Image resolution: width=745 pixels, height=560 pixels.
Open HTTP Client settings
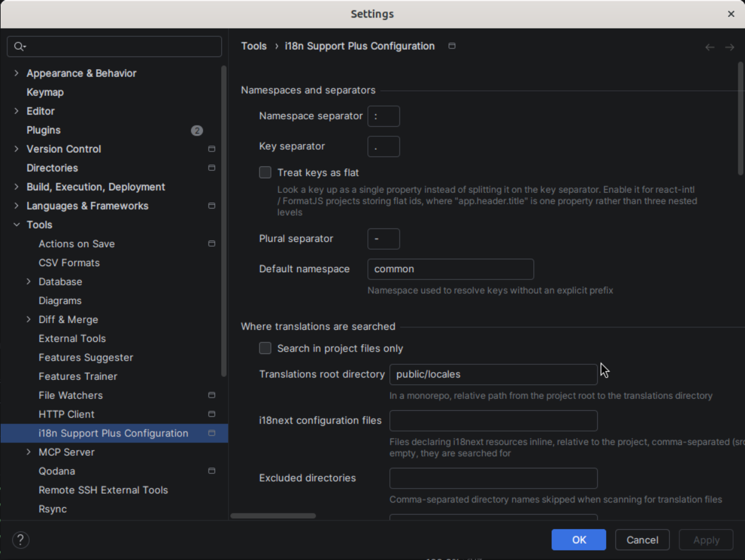67,415
